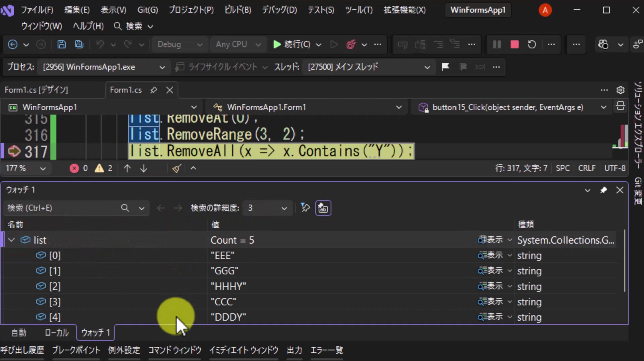Click the Watch panel vertical scrollbar

tap(624, 261)
